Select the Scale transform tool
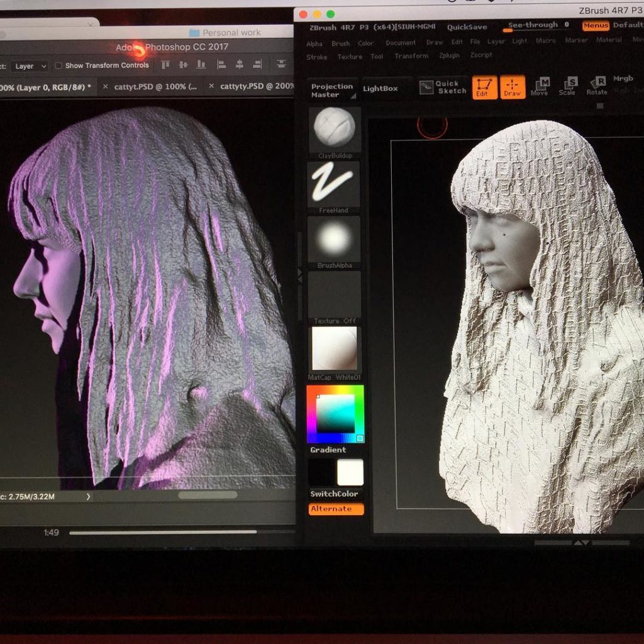Viewport: 644px width, 644px height. 567,87
